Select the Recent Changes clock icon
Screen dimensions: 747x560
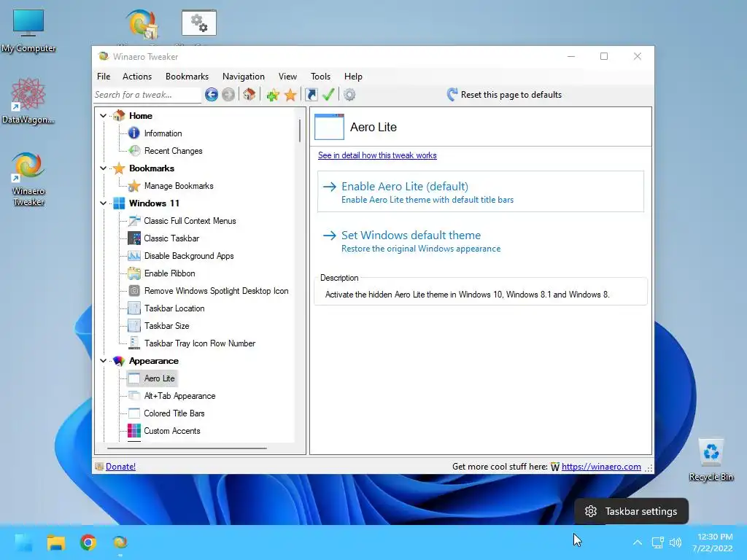click(x=134, y=151)
